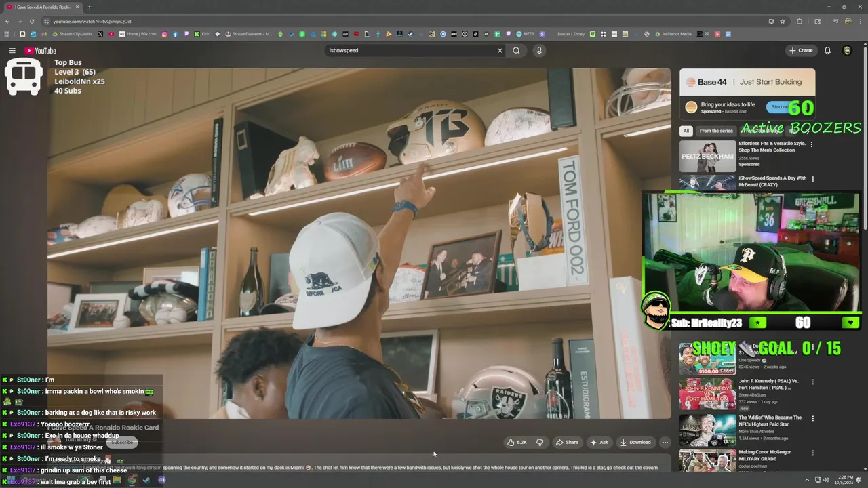Dislike the video with thumbs down
This screenshot has width=868, height=488.
540,442
